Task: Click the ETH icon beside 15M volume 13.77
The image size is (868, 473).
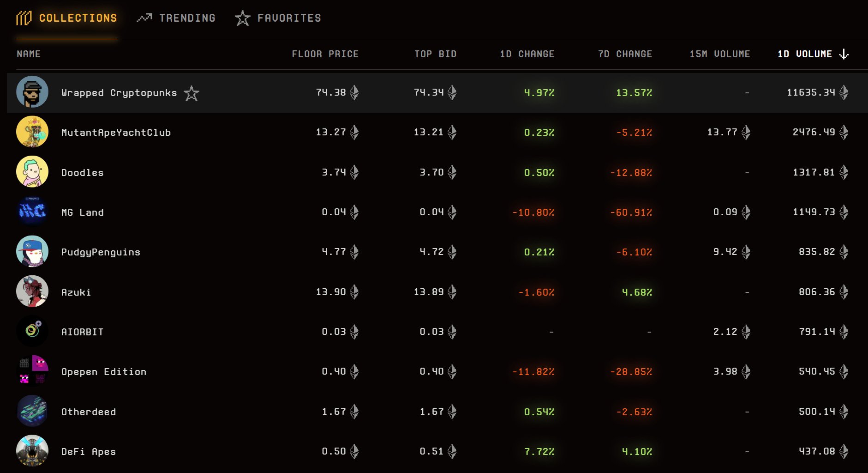Action: pos(746,132)
